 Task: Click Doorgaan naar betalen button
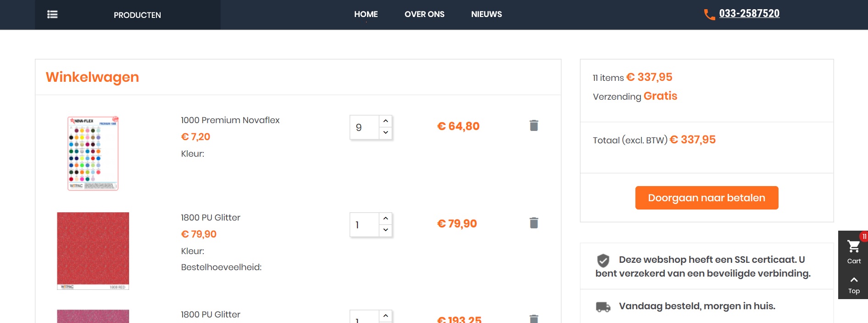tap(707, 198)
